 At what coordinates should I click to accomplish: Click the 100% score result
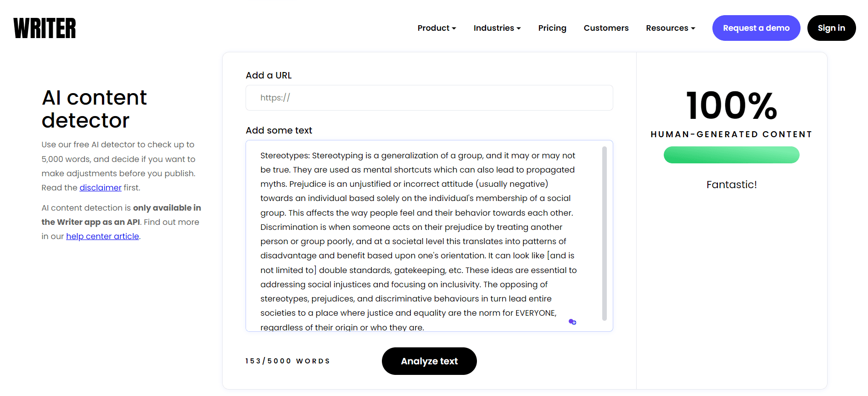(x=731, y=106)
